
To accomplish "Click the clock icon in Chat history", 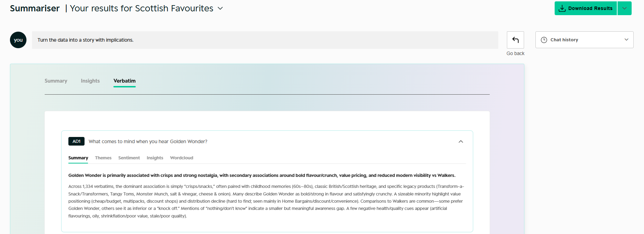I will point(544,40).
